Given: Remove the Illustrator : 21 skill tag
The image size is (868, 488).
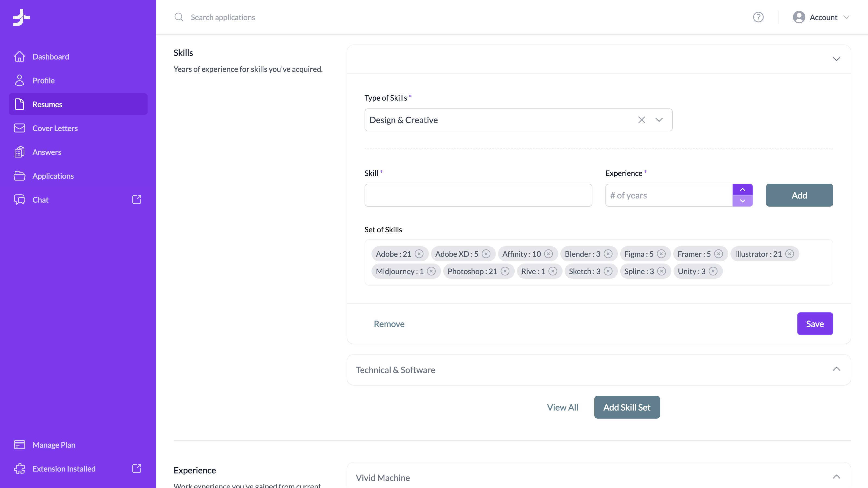Looking at the screenshot, I should coord(790,254).
